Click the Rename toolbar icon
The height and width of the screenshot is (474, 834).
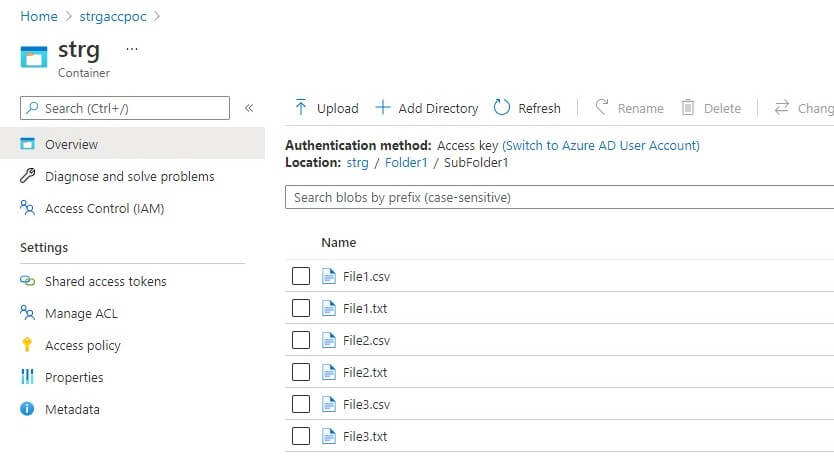pyautogui.click(x=602, y=108)
